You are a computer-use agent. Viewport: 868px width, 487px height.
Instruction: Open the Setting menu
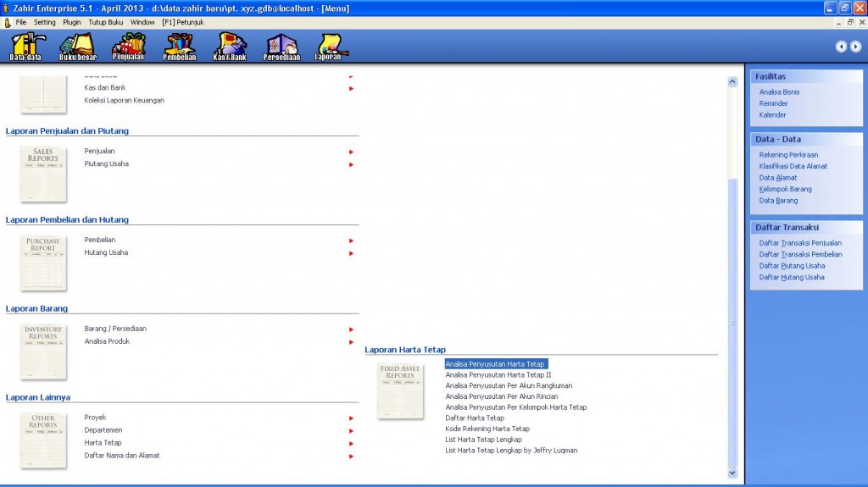click(x=45, y=22)
